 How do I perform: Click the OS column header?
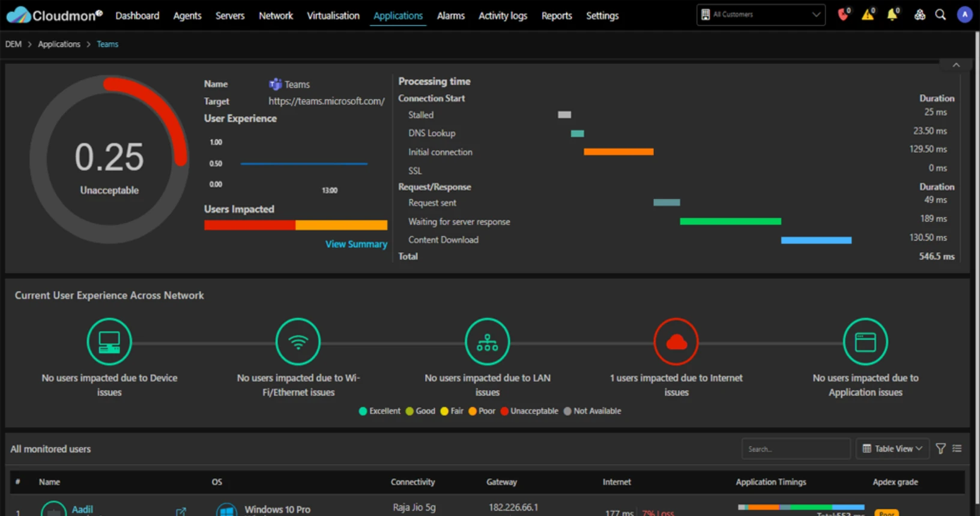217,482
